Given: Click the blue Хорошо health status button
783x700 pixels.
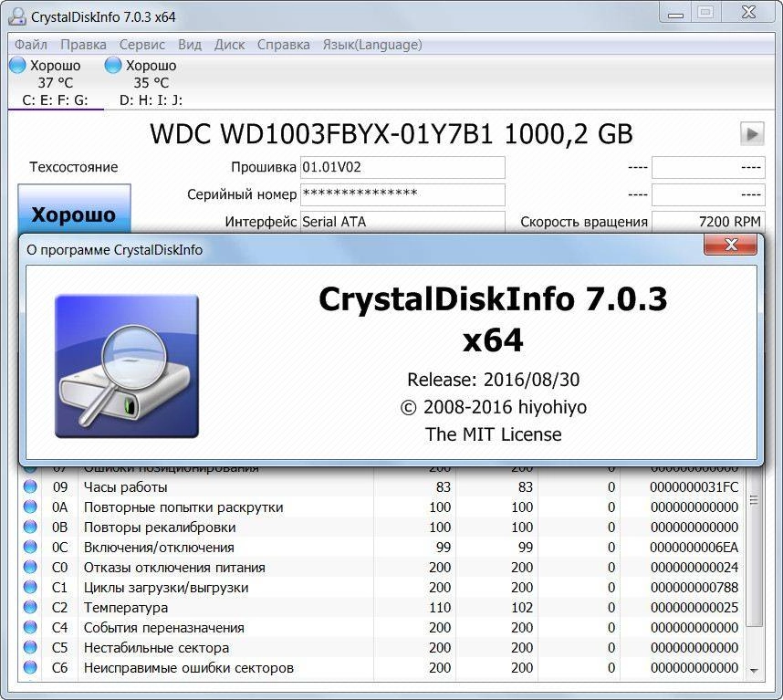Looking at the screenshot, I should pyautogui.click(x=75, y=209).
